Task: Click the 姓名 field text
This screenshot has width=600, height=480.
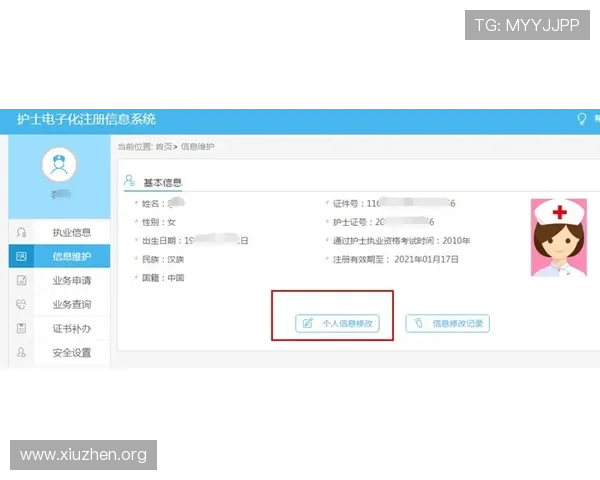Action: [x=163, y=203]
